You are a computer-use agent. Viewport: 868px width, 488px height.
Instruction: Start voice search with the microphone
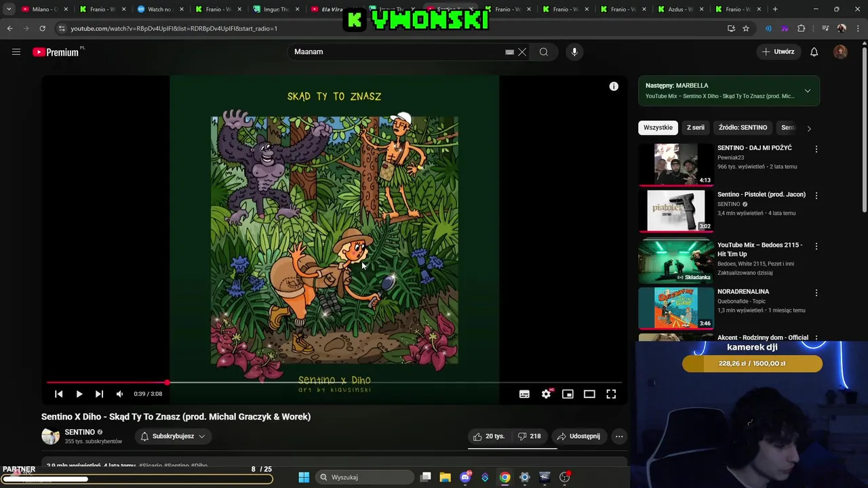point(574,52)
